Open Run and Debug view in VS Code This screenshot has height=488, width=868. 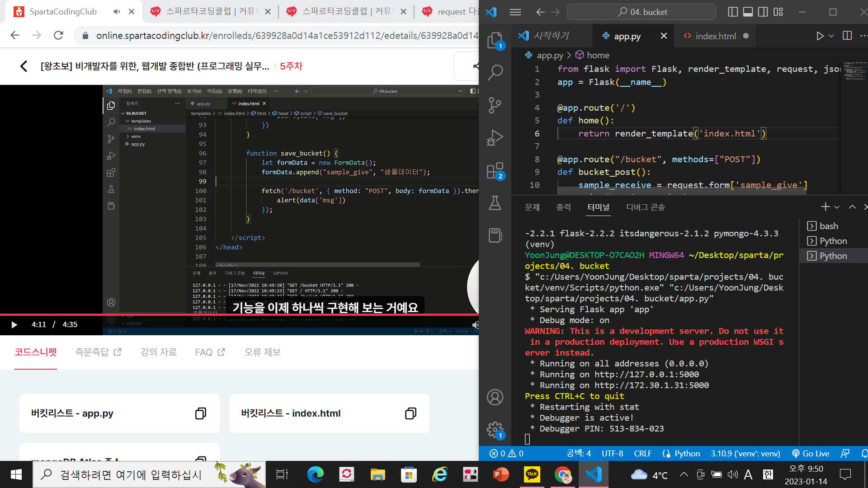point(495,138)
